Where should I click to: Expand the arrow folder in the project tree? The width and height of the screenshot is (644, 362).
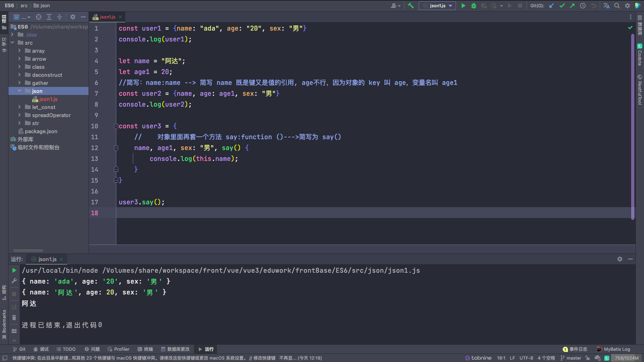19,59
